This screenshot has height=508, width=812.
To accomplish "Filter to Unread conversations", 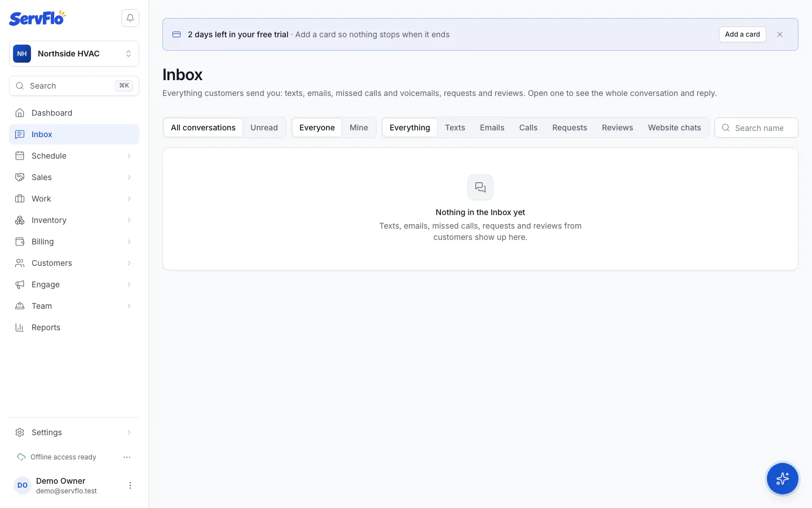I will click(264, 128).
